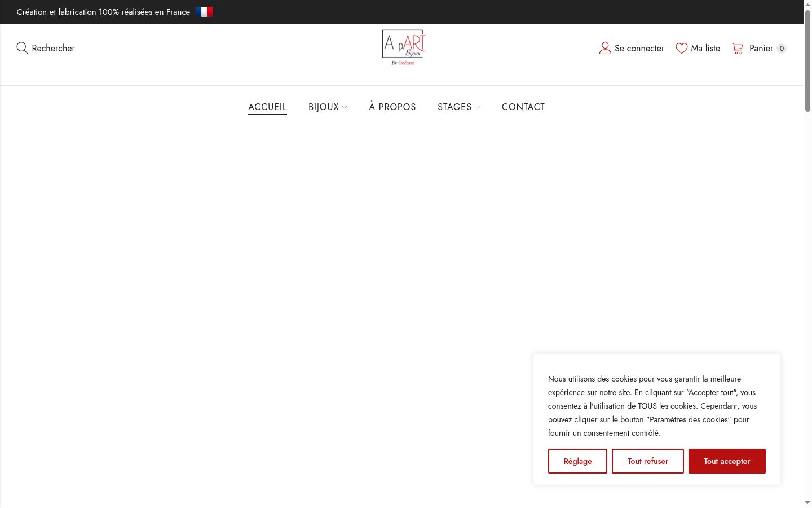812x508 pixels.
Task: Click the heart wishlist icon
Action: point(682,49)
